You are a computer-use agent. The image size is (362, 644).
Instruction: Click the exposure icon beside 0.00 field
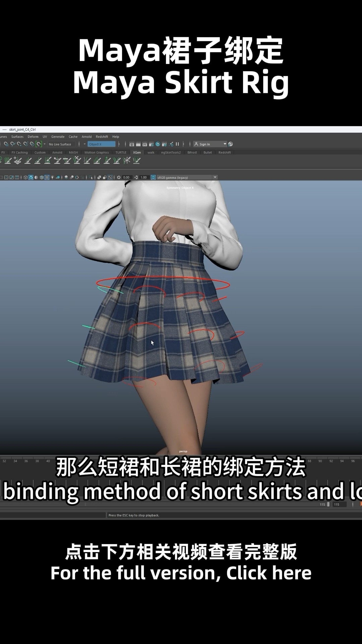coord(119,177)
